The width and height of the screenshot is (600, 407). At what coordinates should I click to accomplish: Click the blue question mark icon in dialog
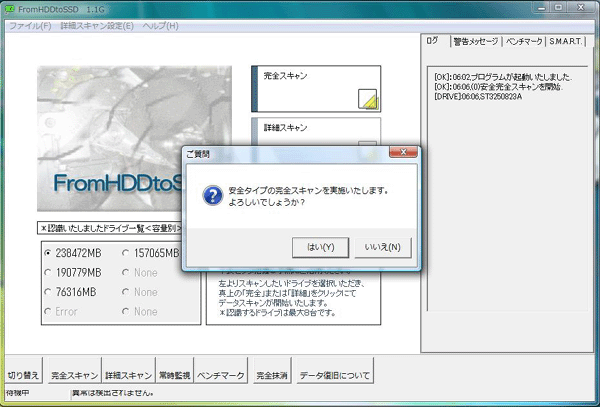pyautogui.click(x=213, y=195)
